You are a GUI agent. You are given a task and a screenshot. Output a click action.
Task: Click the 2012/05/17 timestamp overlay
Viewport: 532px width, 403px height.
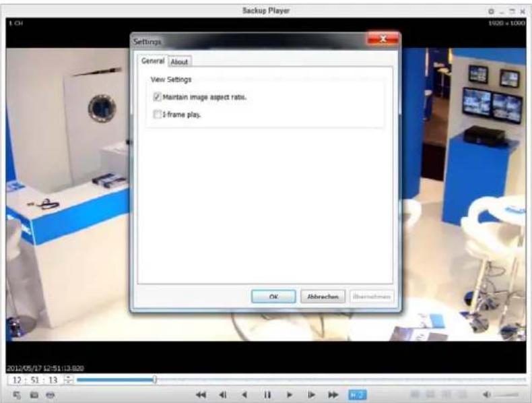click(x=45, y=369)
